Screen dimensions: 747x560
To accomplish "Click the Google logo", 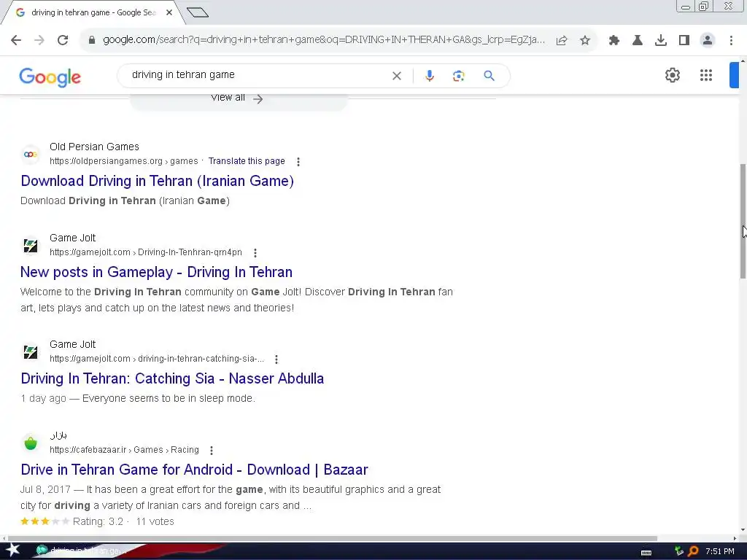I will [x=50, y=77].
